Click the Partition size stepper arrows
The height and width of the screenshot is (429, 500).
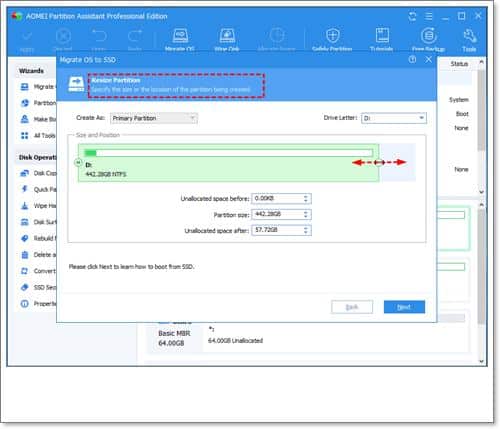[306, 214]
